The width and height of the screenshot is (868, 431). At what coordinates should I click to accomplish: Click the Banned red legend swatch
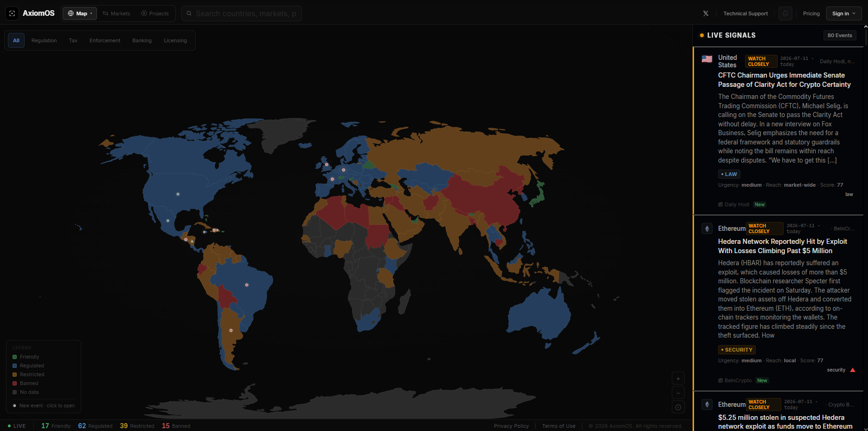(x=15, y=383)
